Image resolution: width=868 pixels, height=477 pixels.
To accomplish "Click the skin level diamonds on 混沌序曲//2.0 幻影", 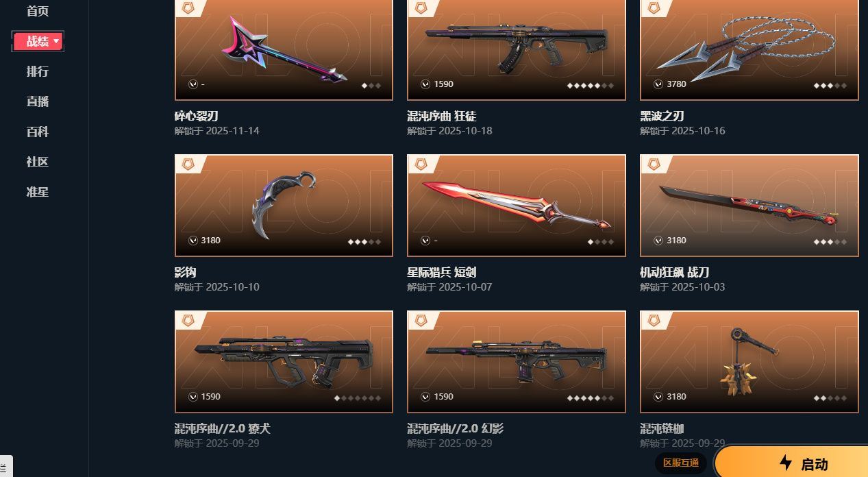I will point(591,397).
